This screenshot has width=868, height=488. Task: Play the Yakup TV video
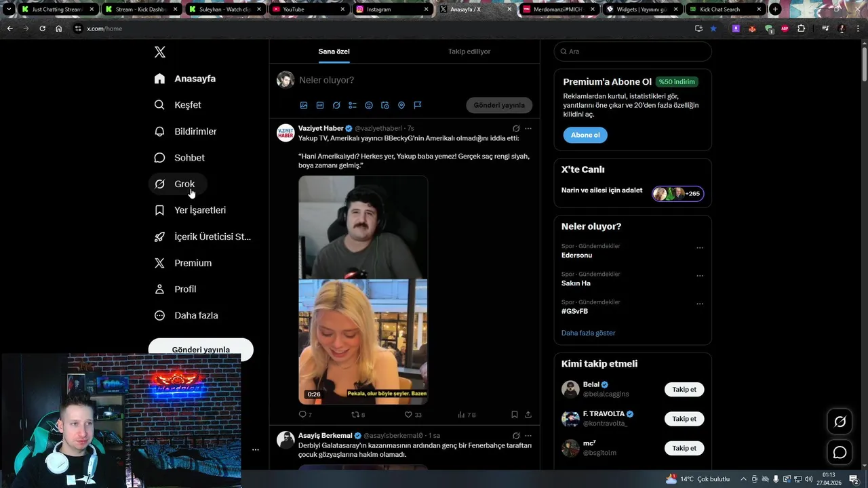[363, 289]
